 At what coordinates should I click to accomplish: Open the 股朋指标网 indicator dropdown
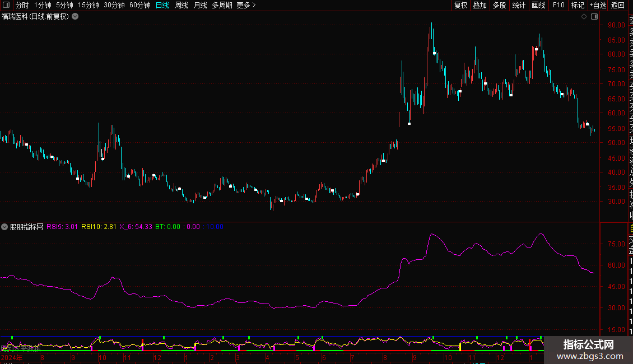click(x=5, y=227)
